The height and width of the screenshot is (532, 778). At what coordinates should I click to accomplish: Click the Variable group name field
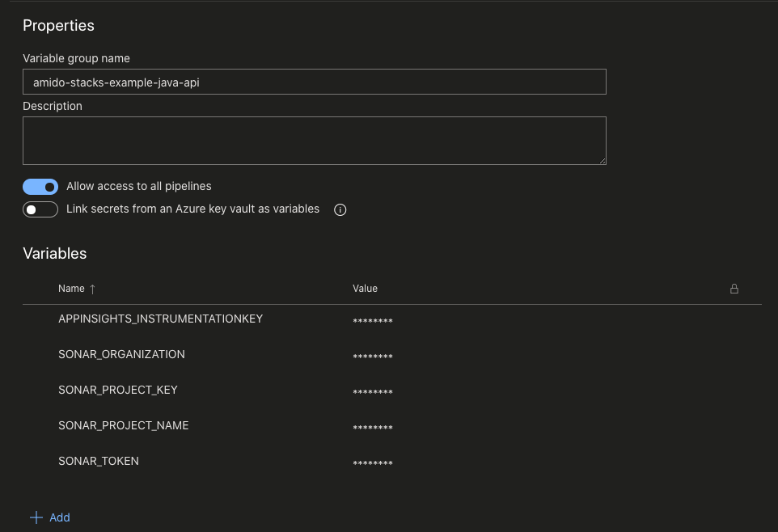pyautogui.click(x=315, y=82)
